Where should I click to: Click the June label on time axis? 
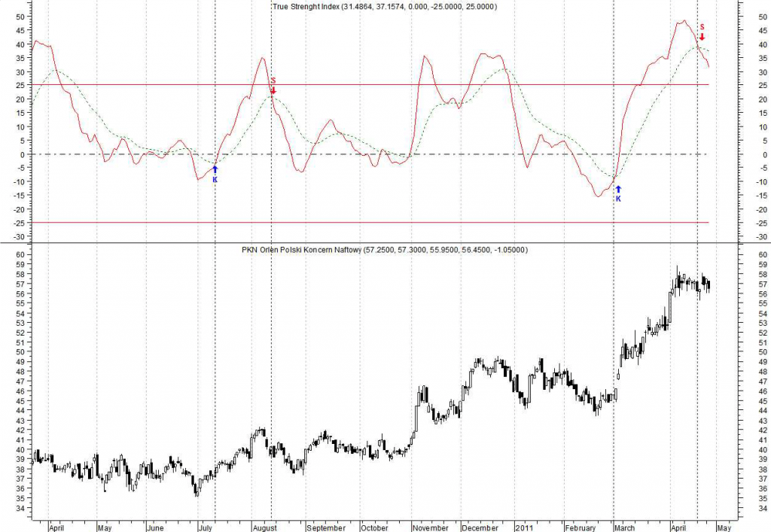pyautogui.click(x=156, y=527)
